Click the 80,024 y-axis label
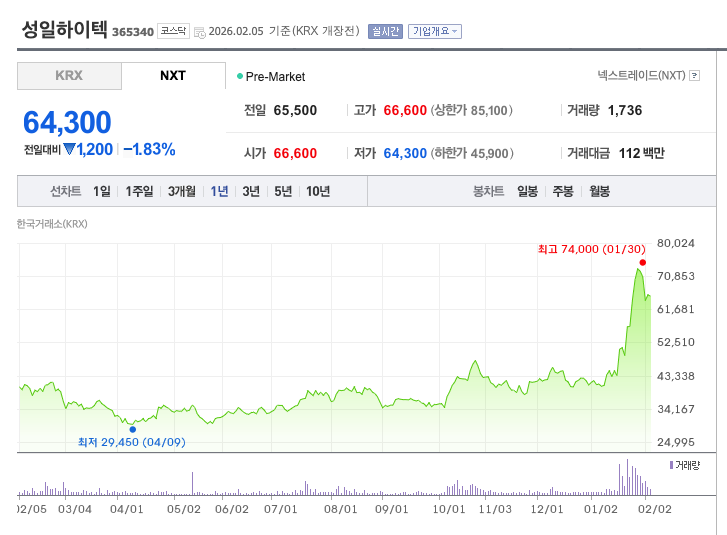Screen dimensions: 727x535 pos(676,243)
